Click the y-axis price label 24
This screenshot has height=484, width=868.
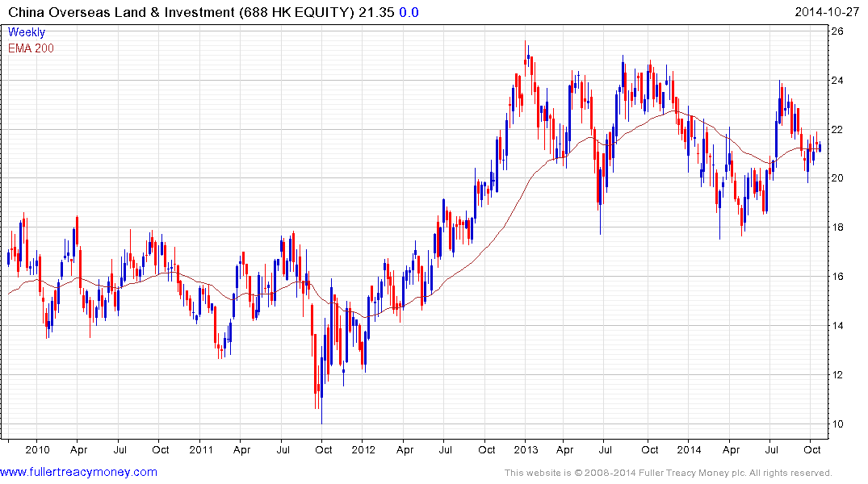click(x=837, y=81)
